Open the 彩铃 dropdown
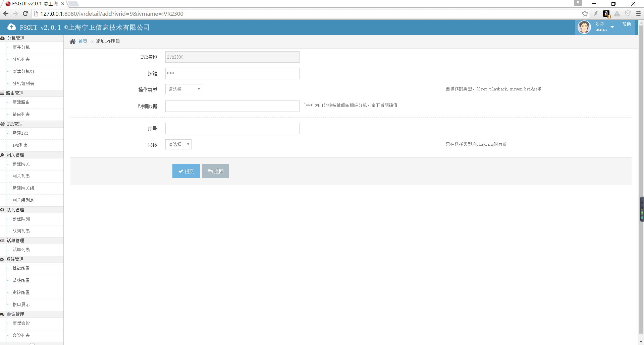 click(178, 144)
